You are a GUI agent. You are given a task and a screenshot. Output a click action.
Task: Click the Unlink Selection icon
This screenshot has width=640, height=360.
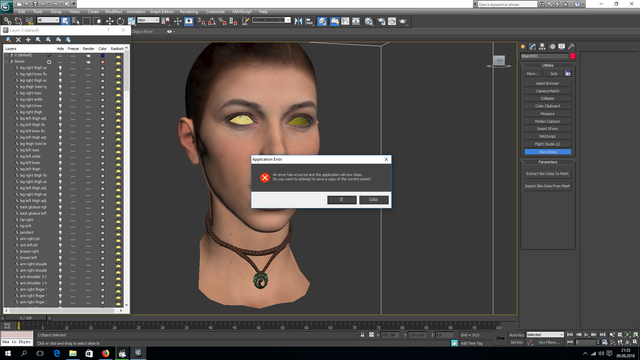click(18, 21)
